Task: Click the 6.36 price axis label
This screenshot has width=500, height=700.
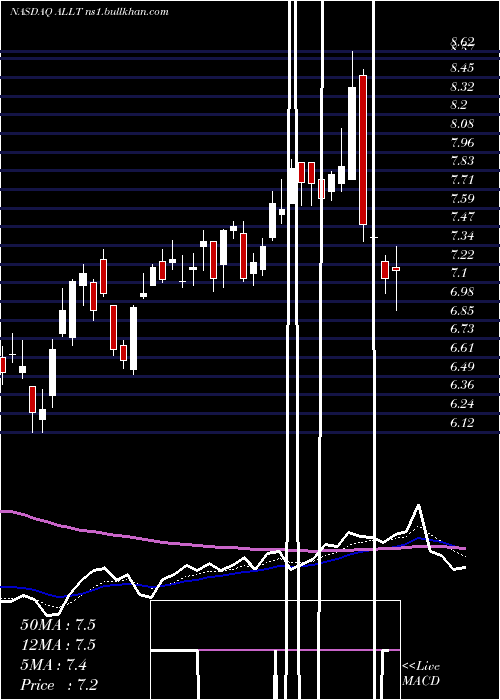Action: coord(462,385)
